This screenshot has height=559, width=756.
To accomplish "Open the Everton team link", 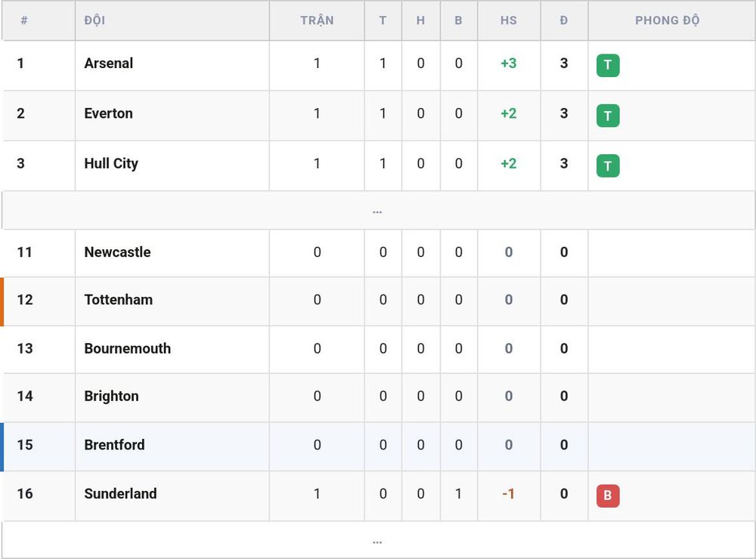I will 108,113.
